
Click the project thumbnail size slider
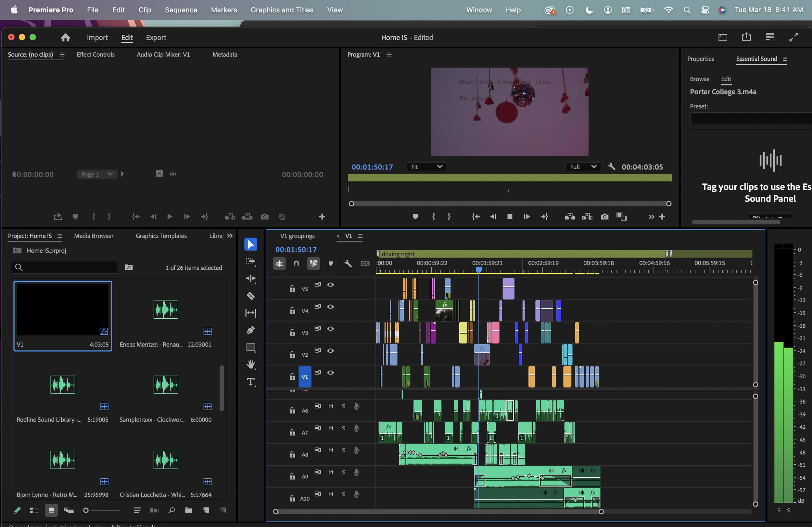[86, 510]
